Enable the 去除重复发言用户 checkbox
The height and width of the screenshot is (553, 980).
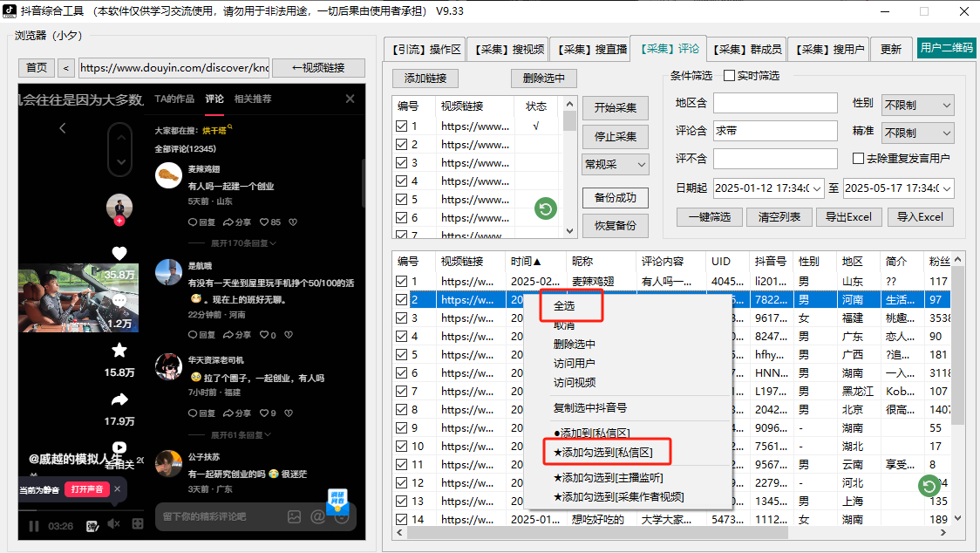coord(859,159)
